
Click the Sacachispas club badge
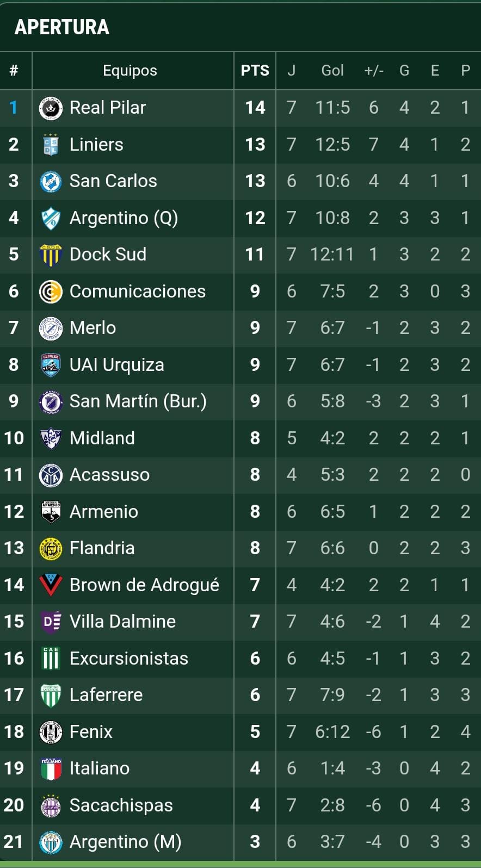[51, 805]
